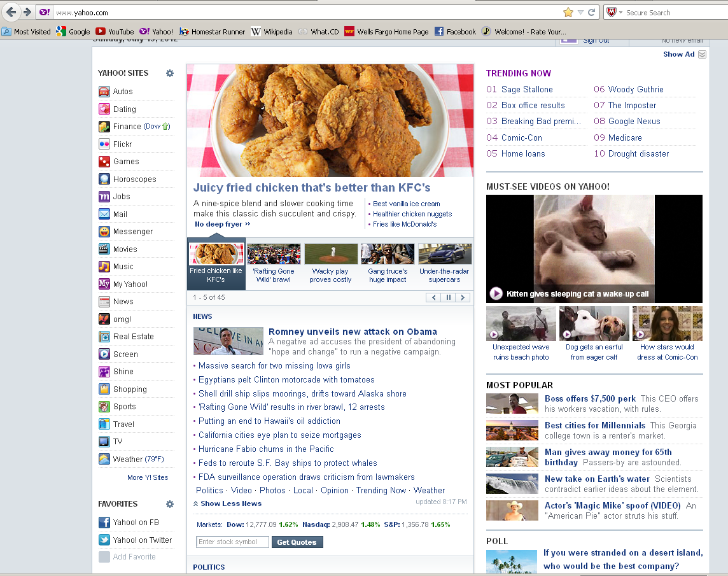Collapse headlines with Show Less News
The width and height of the screenshot is (728, 576).
click(228, 503)
